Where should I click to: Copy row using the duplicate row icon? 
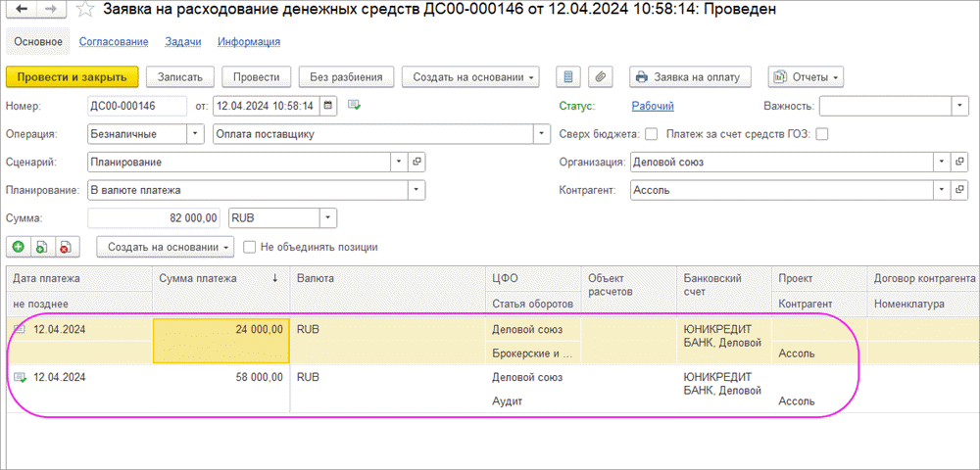click(x=41, y=247)
